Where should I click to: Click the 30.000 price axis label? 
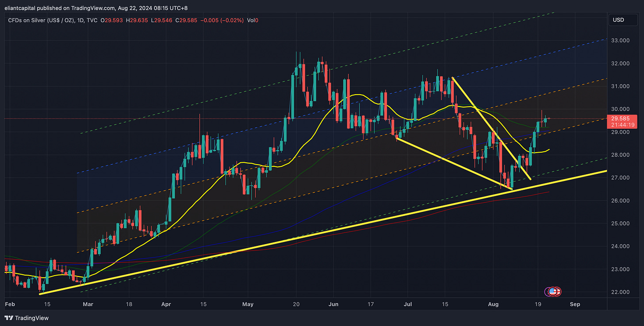tap(620, 109)
